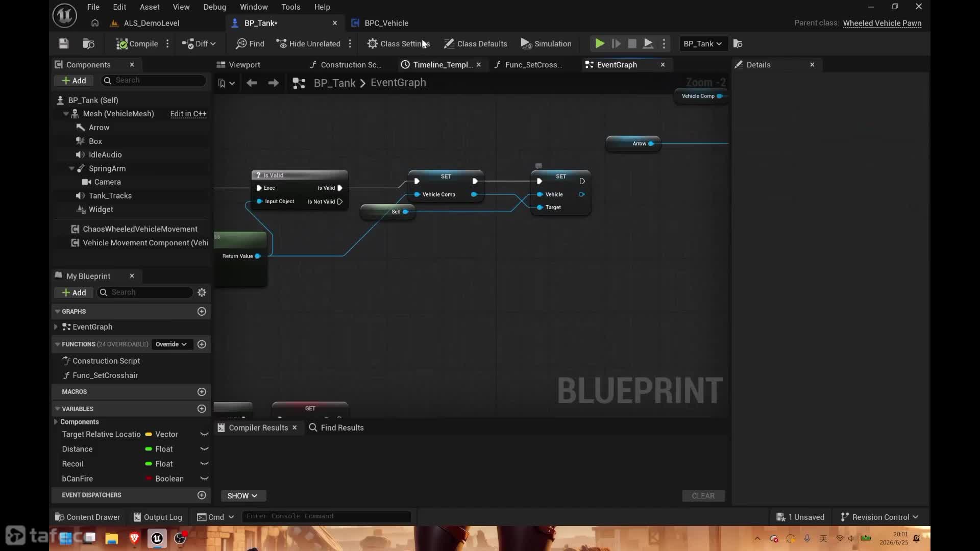The image size is (980, 551).
Task: Toggle visibility of Recoil variable
Action: 204,464
